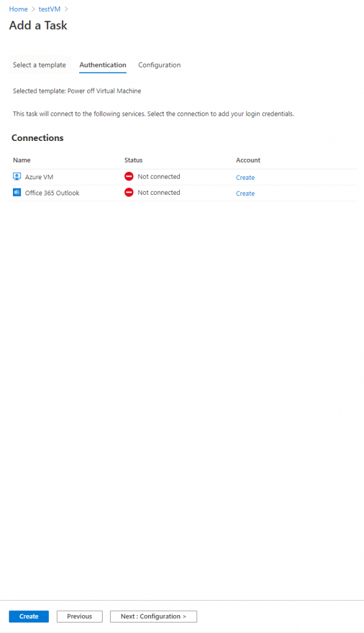Click the Outlook not-connected status icon
Viewport: 364px width, 633px height.
[129, 193]
